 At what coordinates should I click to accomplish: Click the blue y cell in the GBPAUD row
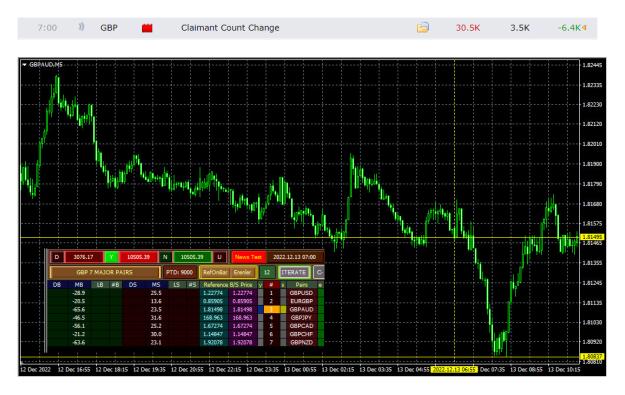260,309
